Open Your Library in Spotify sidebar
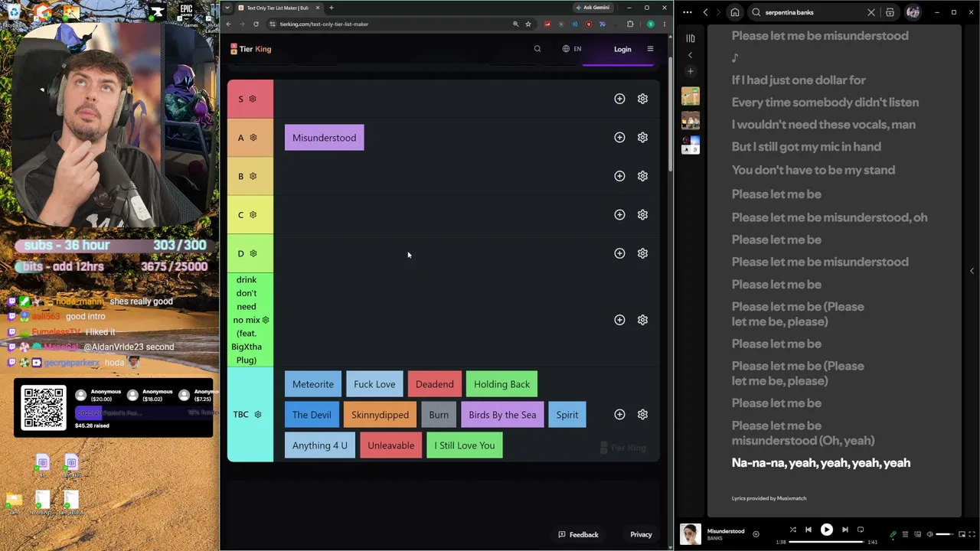 691,38
